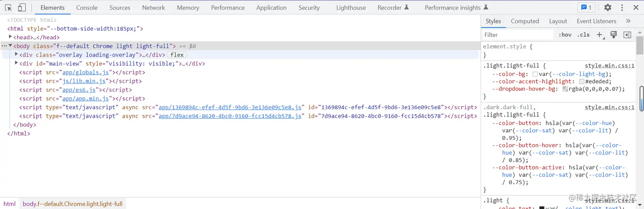Expand the main-view div node

click(x=17, y=64)
